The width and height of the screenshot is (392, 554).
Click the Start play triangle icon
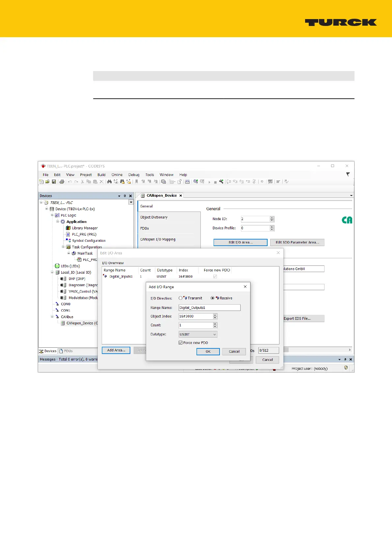click(x=209, y=182)
